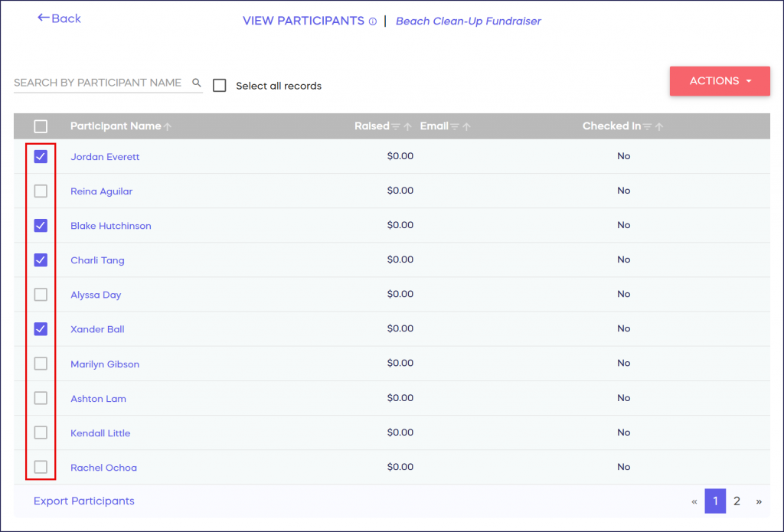Check Reina Aguilar's checkbox
This screenshot has height=532, width=784.
coord(41,191)
